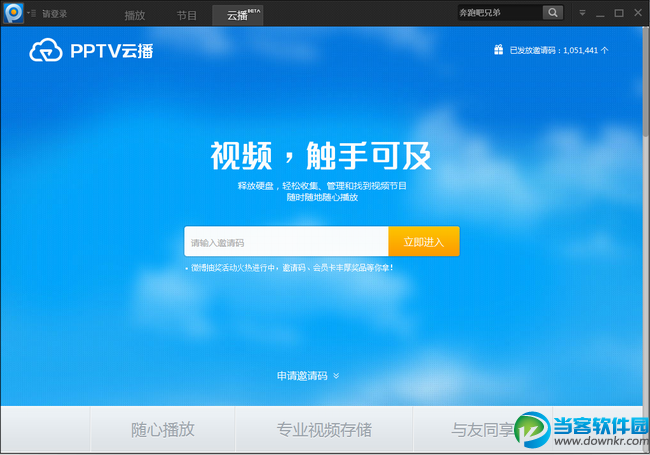This screenshot has width=650, height=455.
Task: Open the 微博抽奖活动 promotion link
Action: click(x=292, y=268)
